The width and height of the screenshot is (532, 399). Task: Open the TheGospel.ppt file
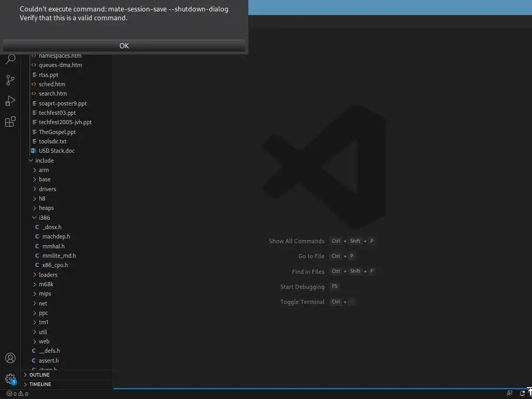[x=67, y=131]
